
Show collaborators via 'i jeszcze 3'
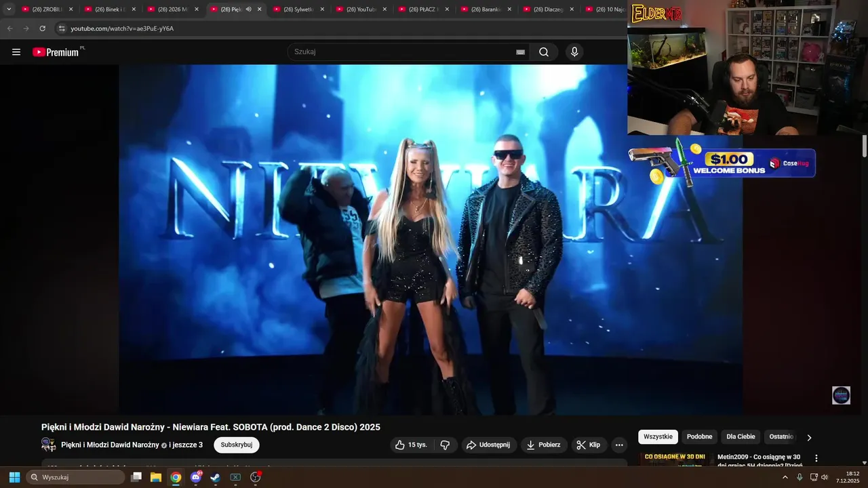(x=186, y=445)
